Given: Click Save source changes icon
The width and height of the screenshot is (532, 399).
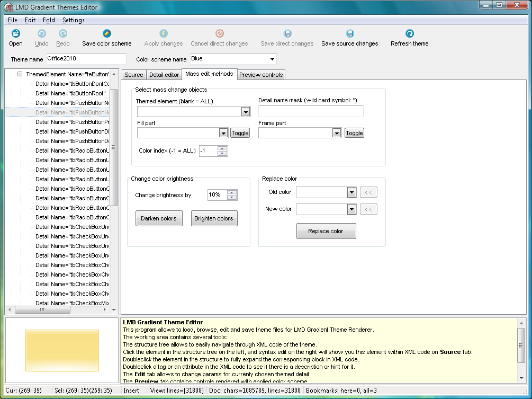Looking at the screenshot, I should coord(350,33).
